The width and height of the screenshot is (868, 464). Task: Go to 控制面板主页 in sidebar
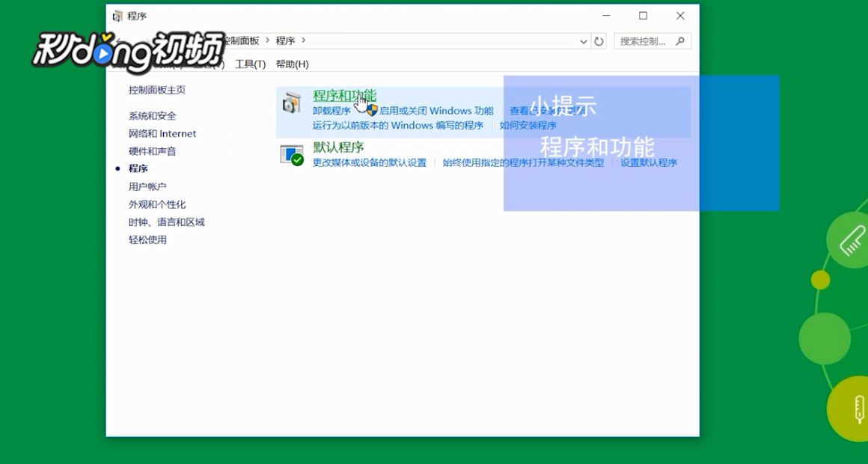coord(157,90)
